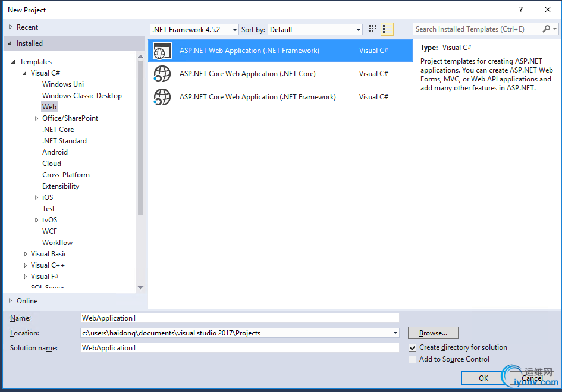Click the OK button

pyautogui.click(x=483, y=378)
